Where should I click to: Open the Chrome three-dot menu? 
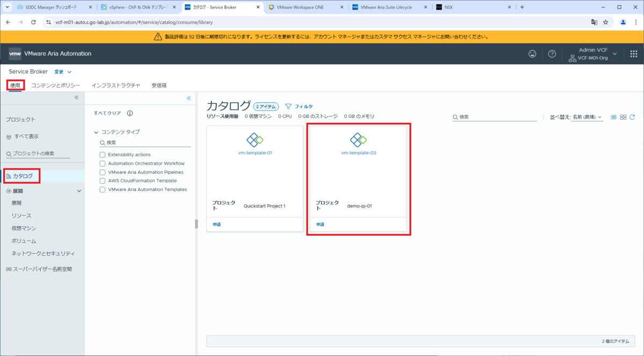point(635,23)
